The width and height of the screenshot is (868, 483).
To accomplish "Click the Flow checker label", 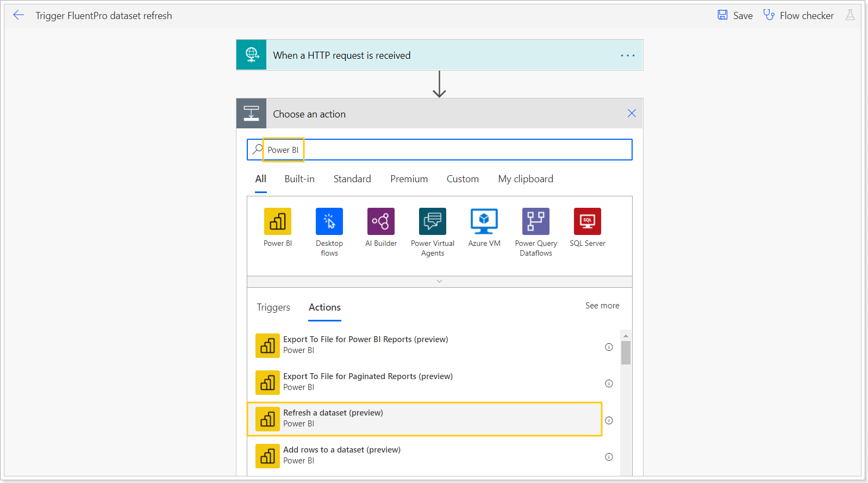I will coord(807,16).
